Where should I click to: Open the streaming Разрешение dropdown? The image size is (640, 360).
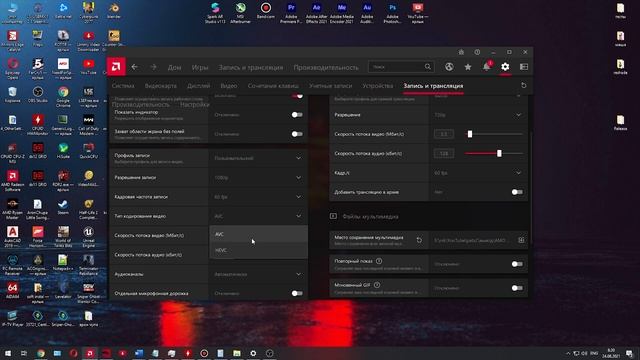[478, 115]
